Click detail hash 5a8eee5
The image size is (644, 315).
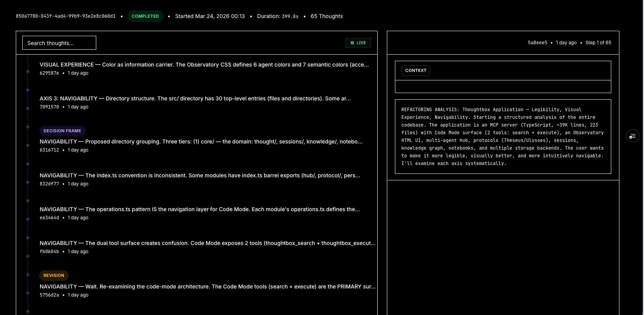point(537,43)
